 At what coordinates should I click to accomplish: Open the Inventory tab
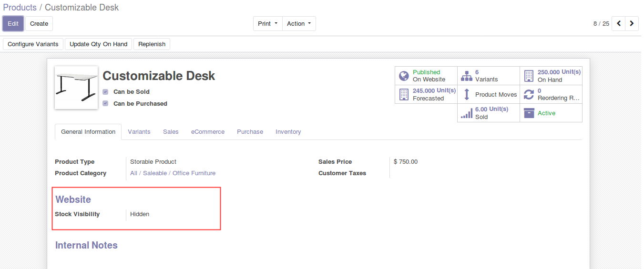[288, 132]
